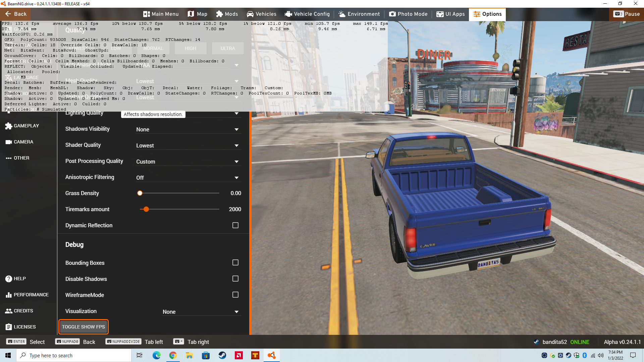Click the Grass Density slider handle
Screen dimensions: 644x362
[x=140, y=193]
